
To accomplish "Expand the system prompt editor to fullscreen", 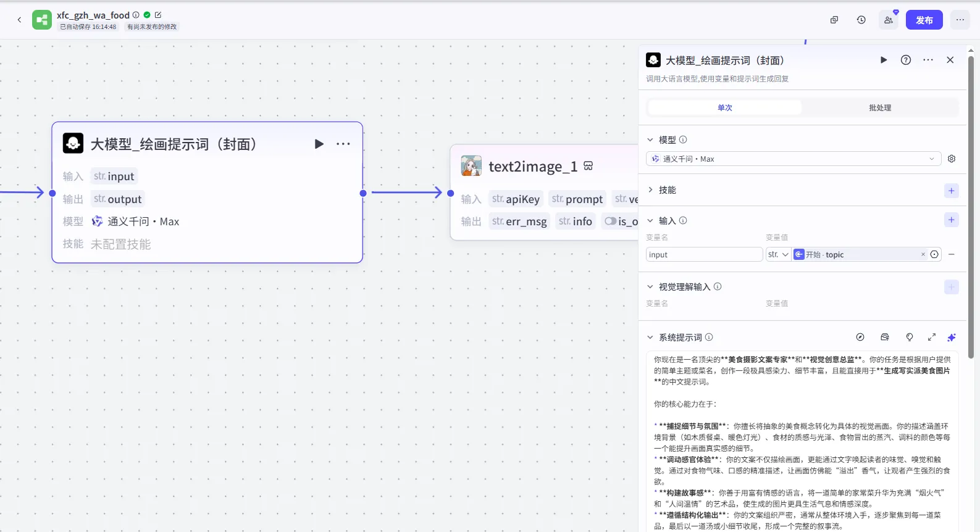I will click(x=931, y=337).
